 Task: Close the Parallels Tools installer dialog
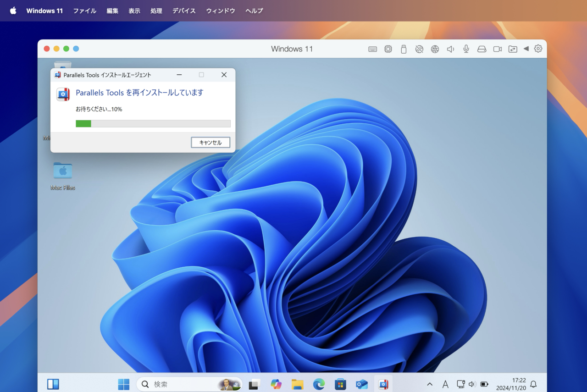[224, 75]
